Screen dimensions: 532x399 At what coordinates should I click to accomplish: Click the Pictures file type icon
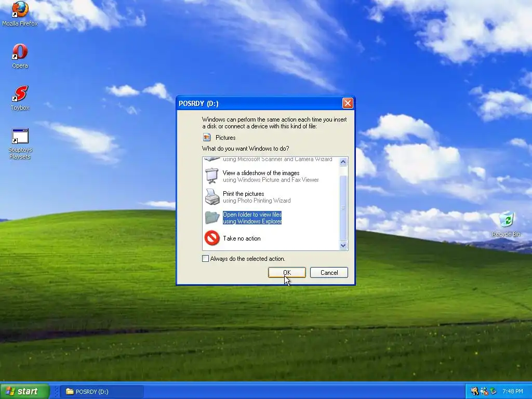207,137
